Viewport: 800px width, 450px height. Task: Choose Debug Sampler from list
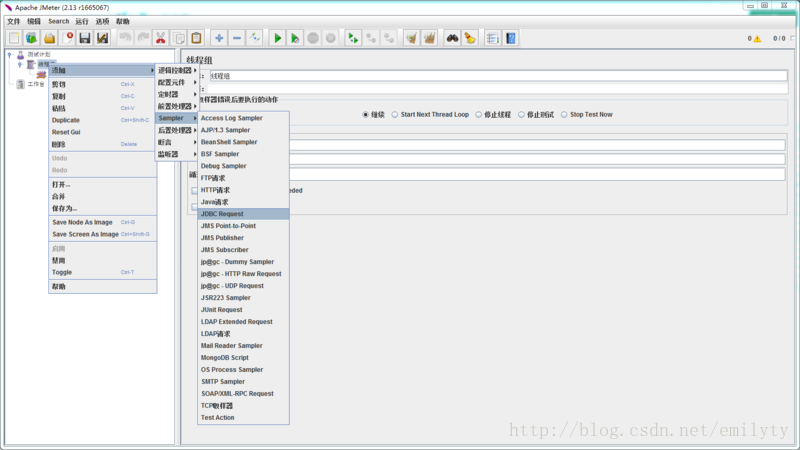(x=243, y=166)
